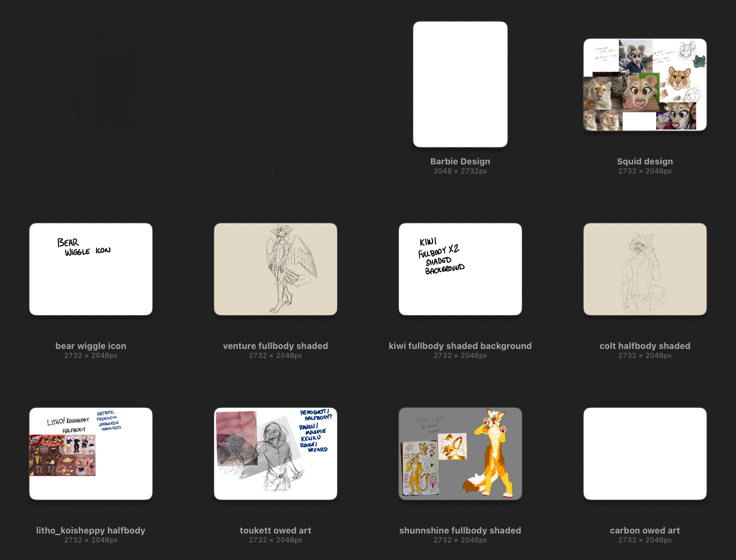Click the 'litho_koisheppy halfbody' title label

point(91,531)
